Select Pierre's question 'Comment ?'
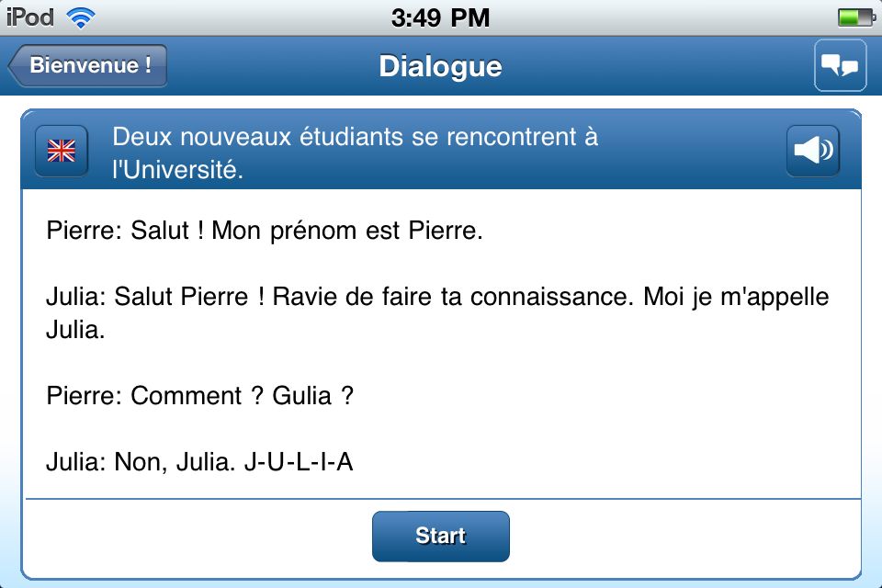 tap(195, 396)
